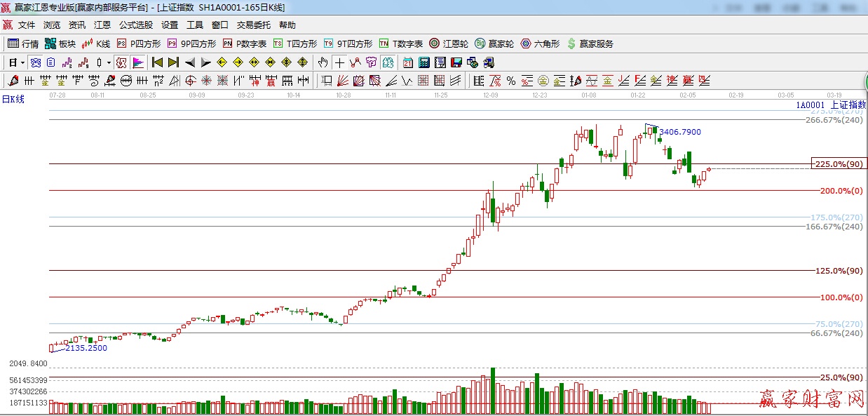Expand the candlestick style dropdown arrow
The image size is (868, 416).
109,62
